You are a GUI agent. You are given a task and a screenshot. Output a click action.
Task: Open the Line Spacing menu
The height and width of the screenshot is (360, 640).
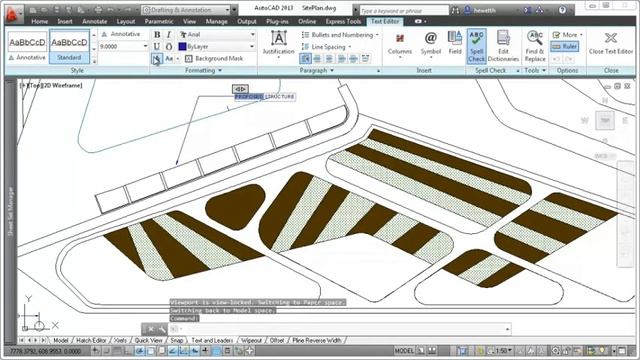pos(327,47)
